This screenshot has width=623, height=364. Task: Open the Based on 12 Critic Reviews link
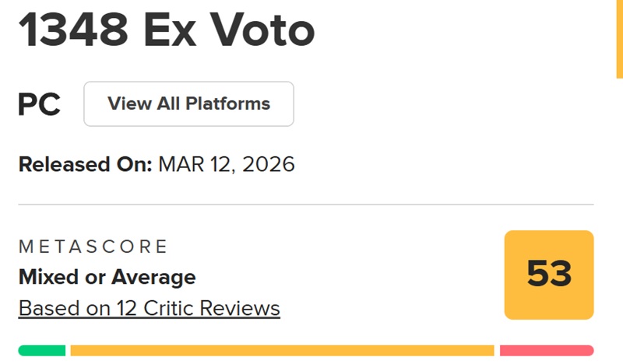pyautogui.click(x=149, y=308)
